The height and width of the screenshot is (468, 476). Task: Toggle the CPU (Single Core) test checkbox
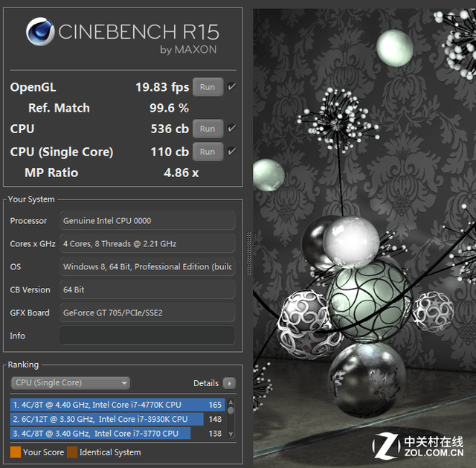point(231,151)
